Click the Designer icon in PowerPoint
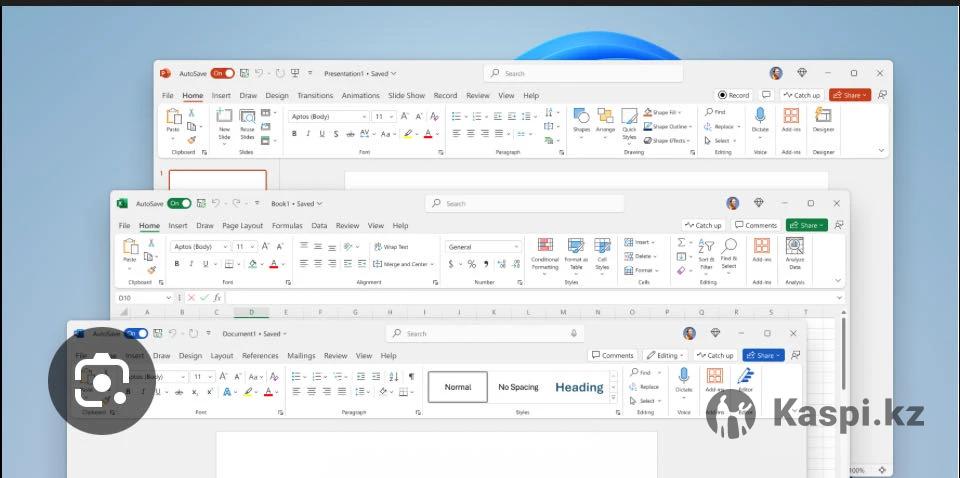 822,118
